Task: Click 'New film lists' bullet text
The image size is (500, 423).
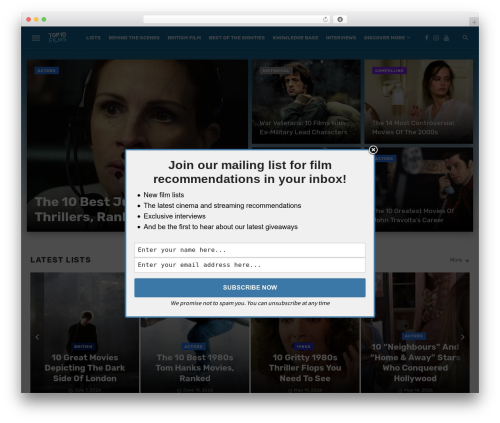Action: coord(164,195)
